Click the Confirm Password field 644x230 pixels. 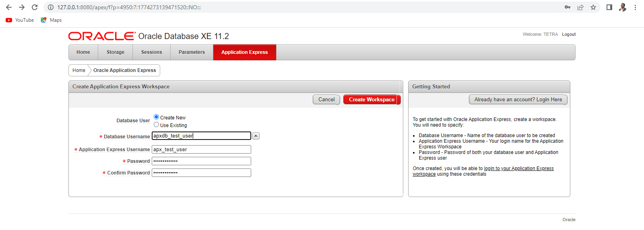(201, 173)
